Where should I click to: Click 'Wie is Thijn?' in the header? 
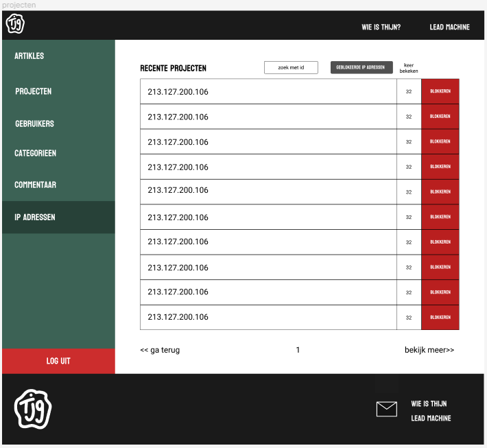coord(381,27)
